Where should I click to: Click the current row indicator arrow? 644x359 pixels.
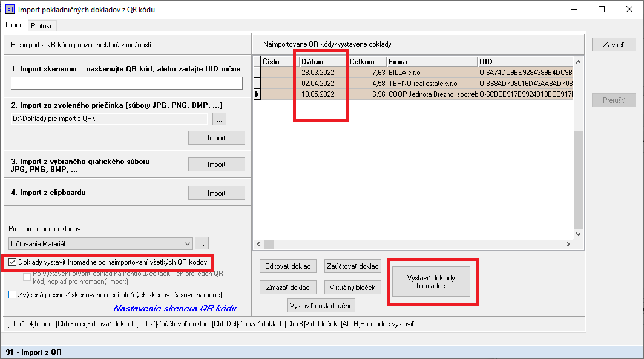pyautogui.click(x=257, y=94)
